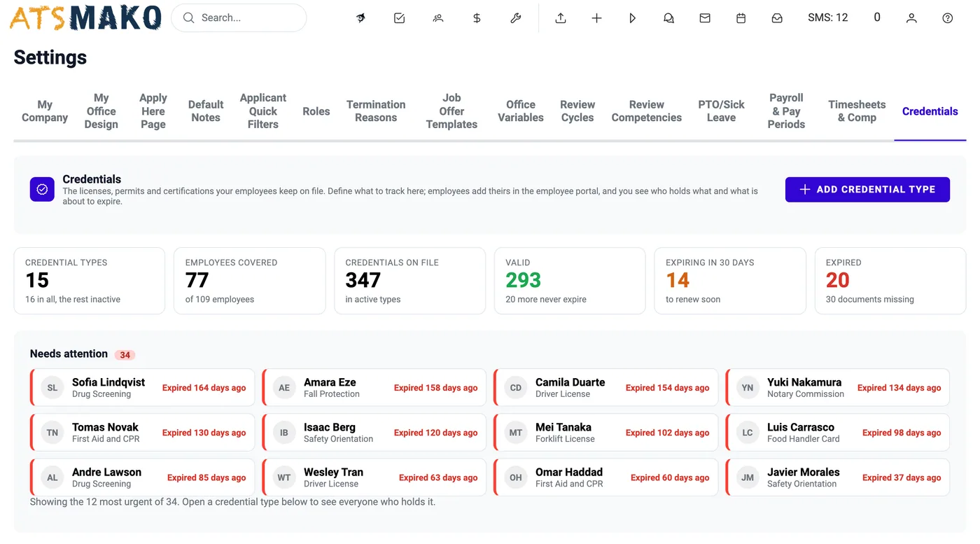Open the mail envelope icon

(x=705, y=18)
